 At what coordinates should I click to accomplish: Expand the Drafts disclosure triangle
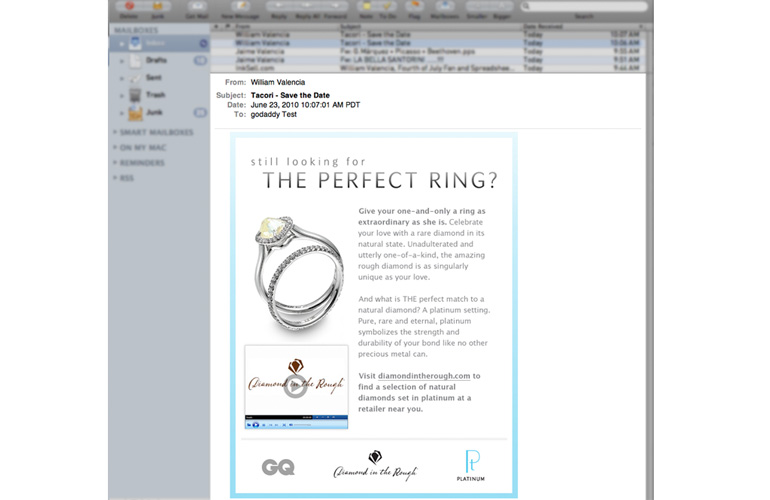121,61
